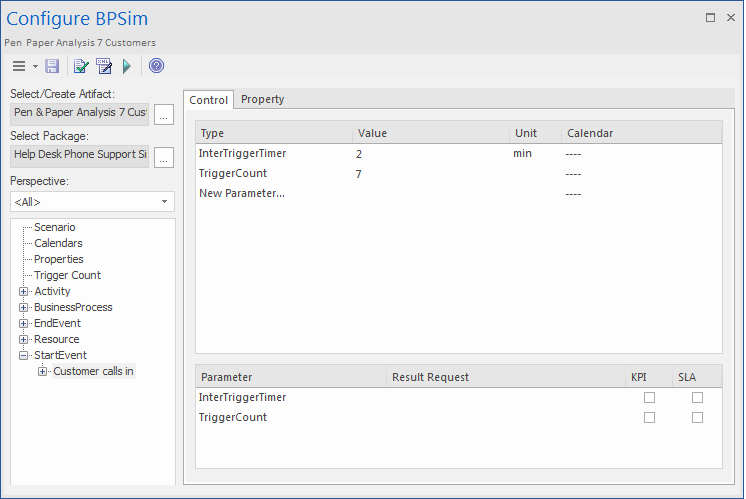Expand the Resource tree node

point(24,339)
